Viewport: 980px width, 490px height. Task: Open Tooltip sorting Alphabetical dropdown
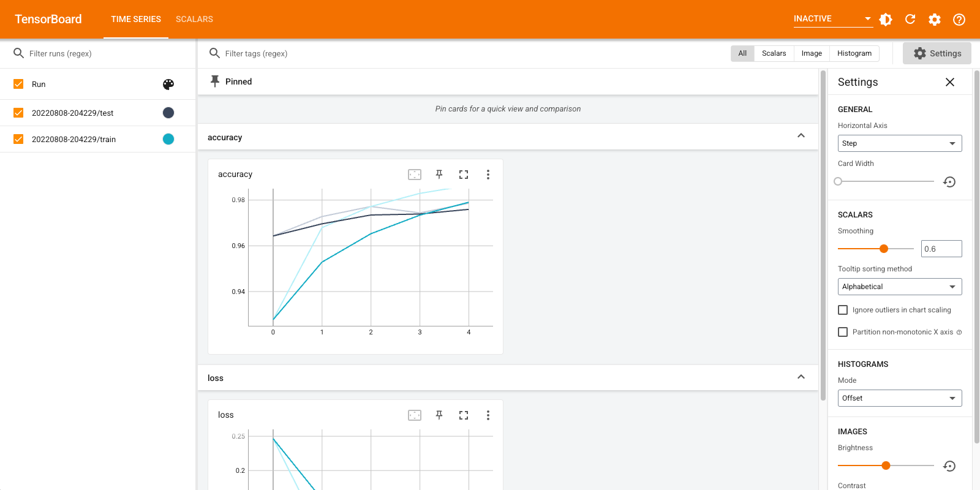pos(900,287)
